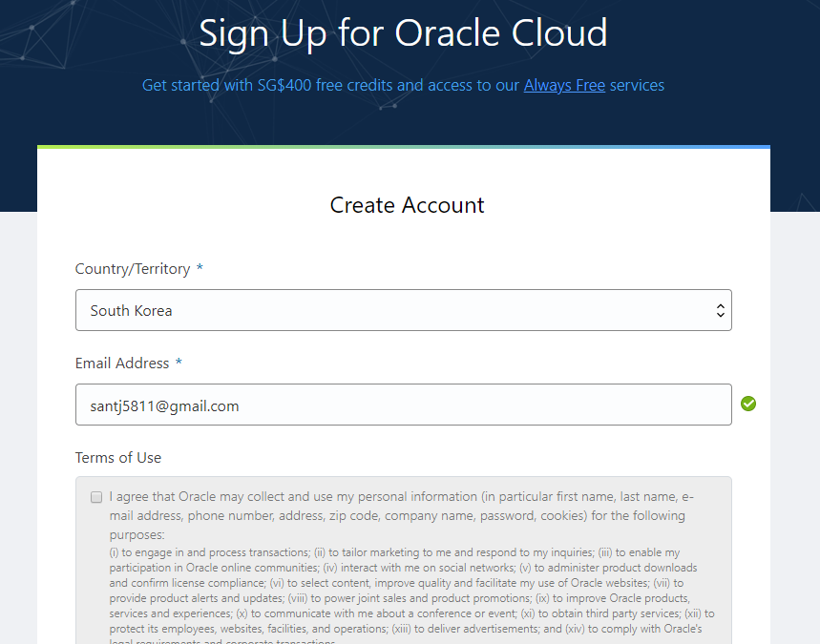820x644 pixels.
Task: Click the dropdown arrows on Country selector
Action: click(720, 310)
